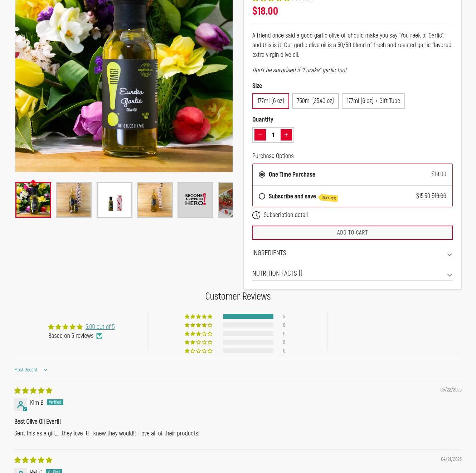Choose the 177ml (6 oz) + Gift Tube size

pos(373,101)
